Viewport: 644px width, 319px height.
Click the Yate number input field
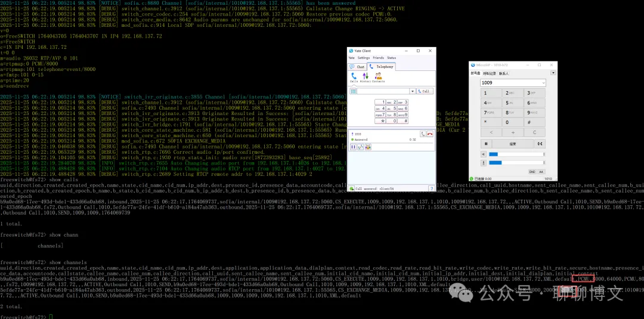coord(383,91)
